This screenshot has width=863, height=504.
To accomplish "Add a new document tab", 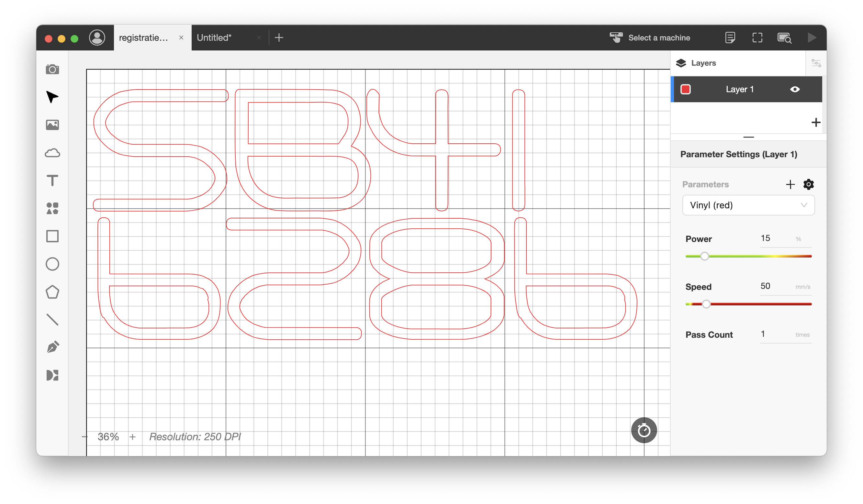I will (279, 38).
